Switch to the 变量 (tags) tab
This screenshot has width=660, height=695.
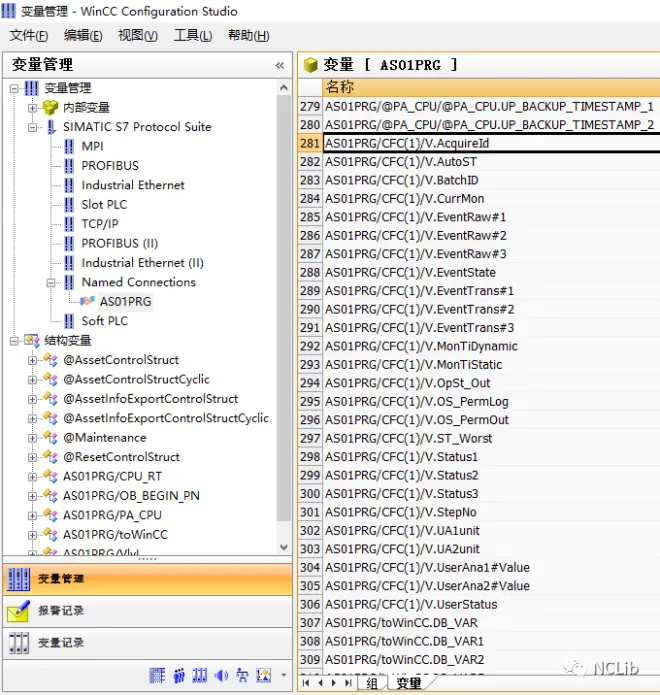[408, 683]
